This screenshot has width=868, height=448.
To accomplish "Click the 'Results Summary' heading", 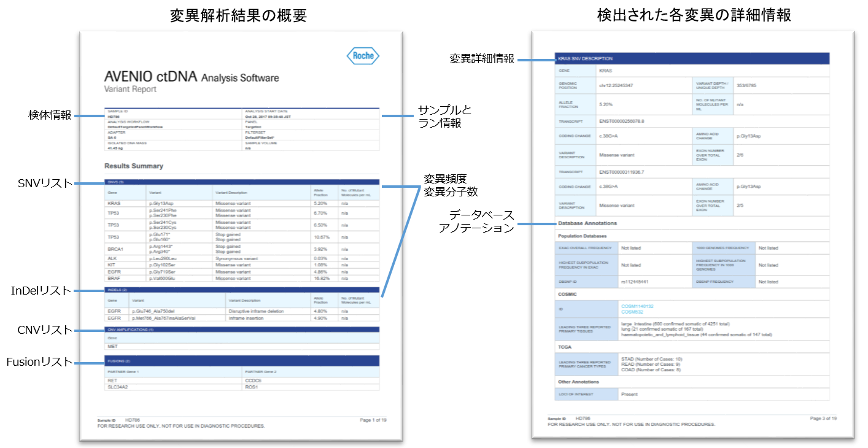I will pos(134,166).
